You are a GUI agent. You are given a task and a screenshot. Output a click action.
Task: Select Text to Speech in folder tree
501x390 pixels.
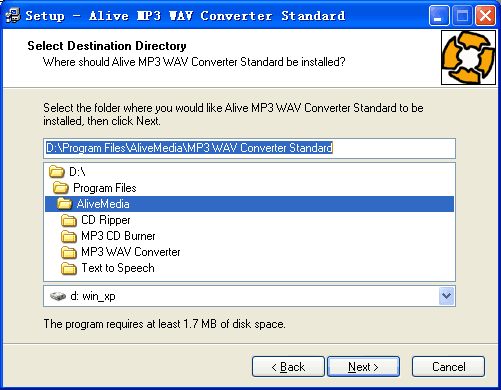click(x=118, y=268)
